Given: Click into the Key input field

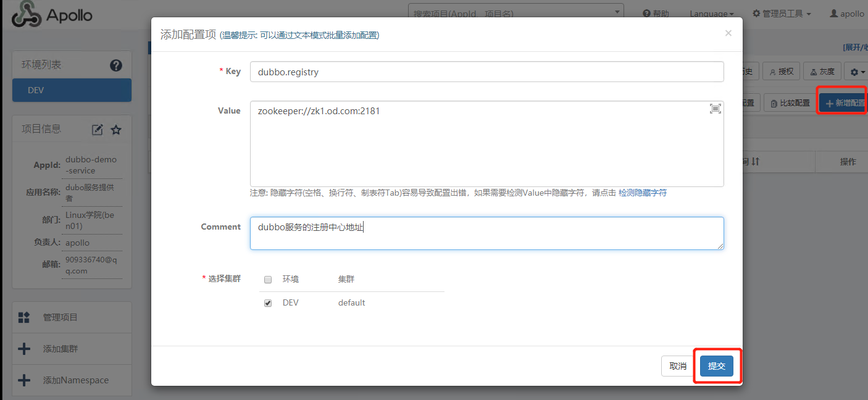Looking at the screenshot, I should click(486, 72).
